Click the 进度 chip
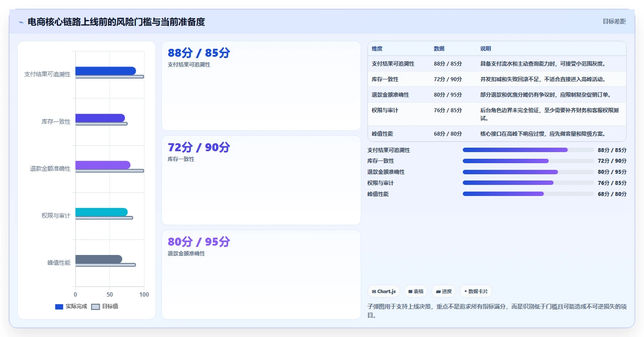This screenshot has height=337, width=644. tap(444, 291)
